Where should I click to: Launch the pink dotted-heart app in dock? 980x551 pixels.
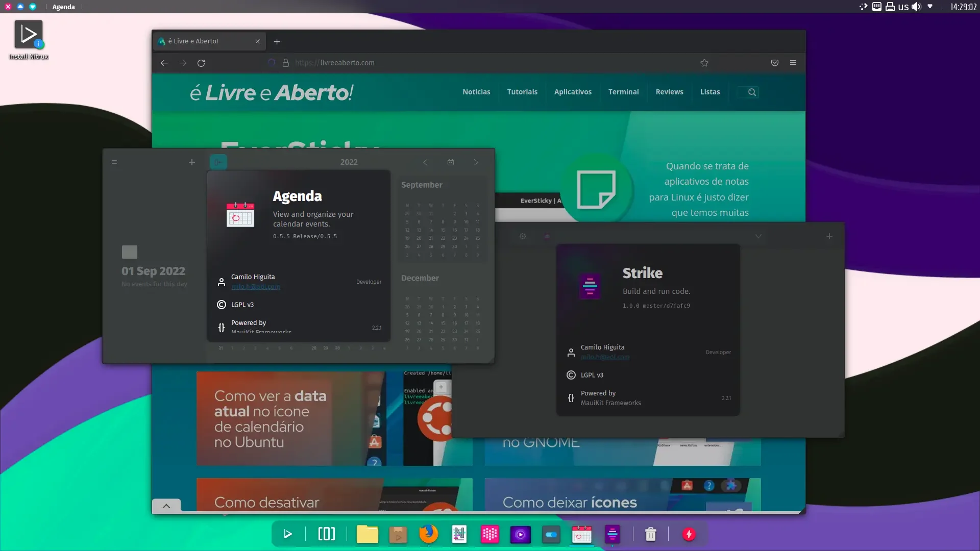point(490,534)
